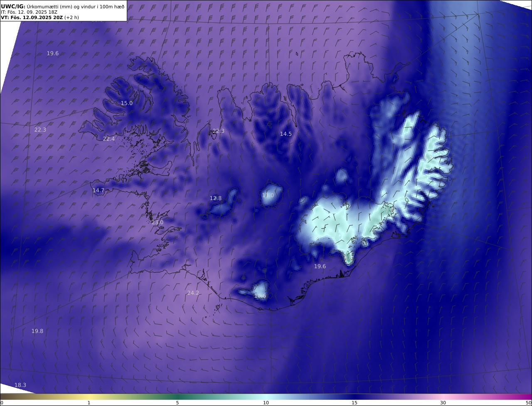Select the 15.0 value over the Westfjords
The height and width of the screenshot is (406, 532).
tap(127, 103)
